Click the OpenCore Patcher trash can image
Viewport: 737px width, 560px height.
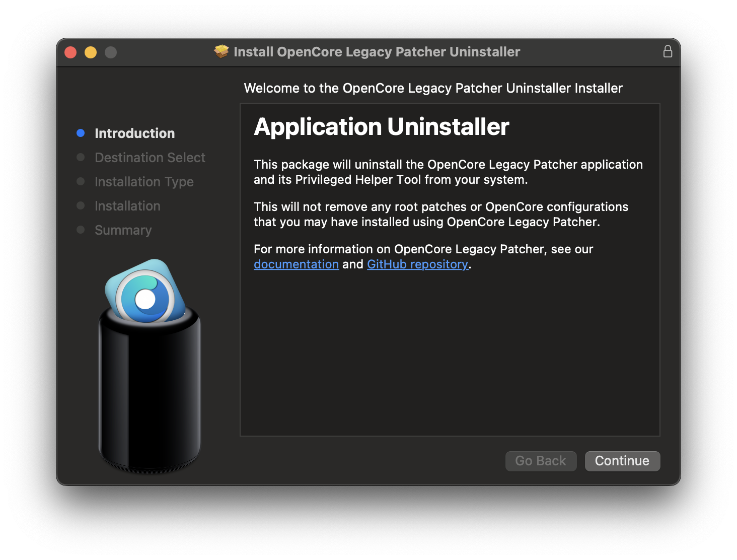[x=150, y=366]
